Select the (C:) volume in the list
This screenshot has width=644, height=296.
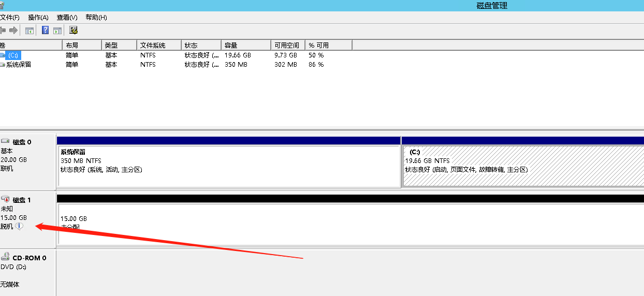pos(13,55)
